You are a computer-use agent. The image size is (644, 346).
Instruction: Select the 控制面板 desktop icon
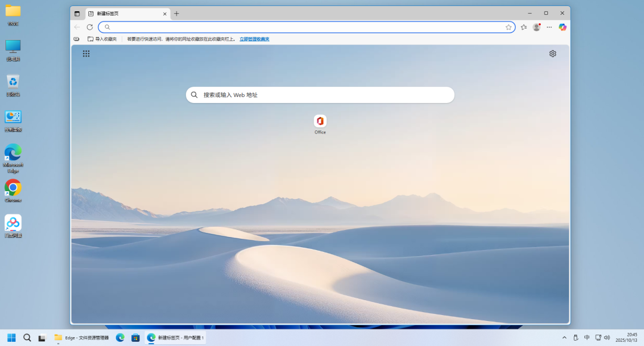[13, 121]
